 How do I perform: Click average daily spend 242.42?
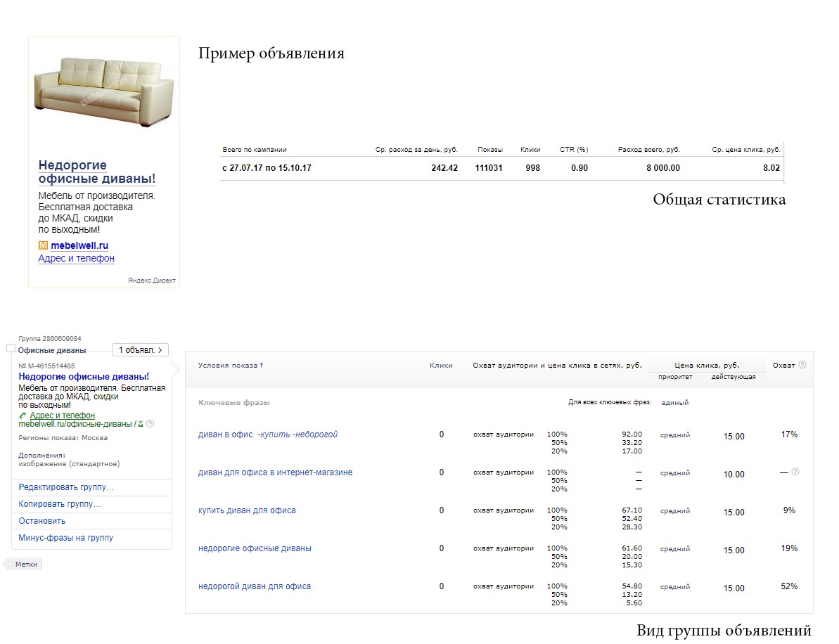pos(444,168)
